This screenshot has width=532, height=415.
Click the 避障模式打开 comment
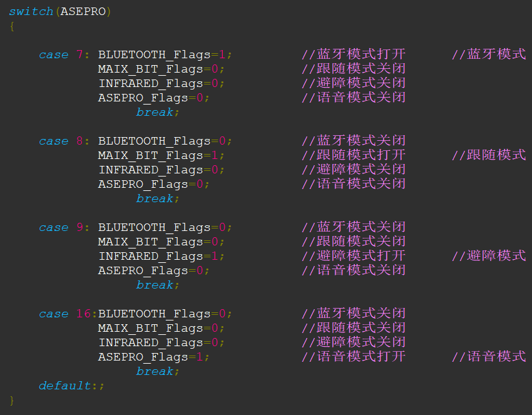coord(354,256)
